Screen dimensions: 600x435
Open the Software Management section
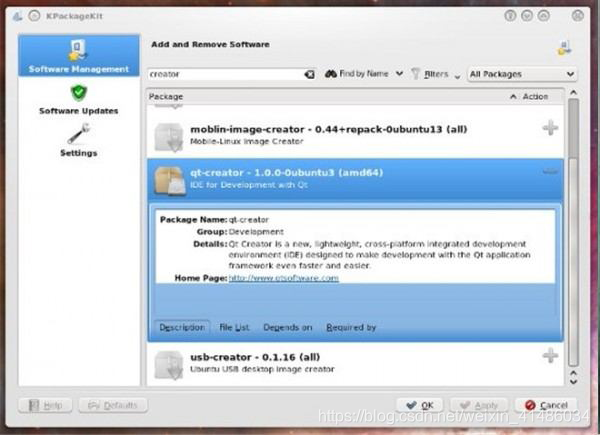point(79,55)
